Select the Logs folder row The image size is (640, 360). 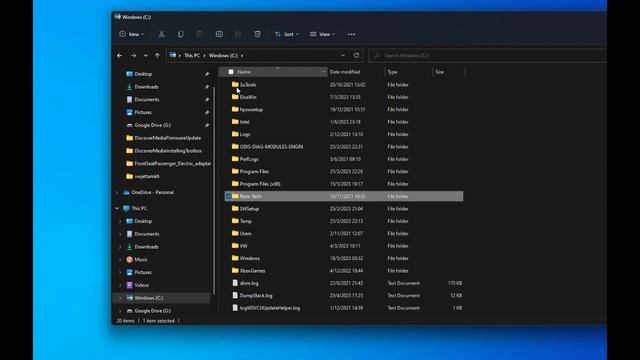point(344,134)
